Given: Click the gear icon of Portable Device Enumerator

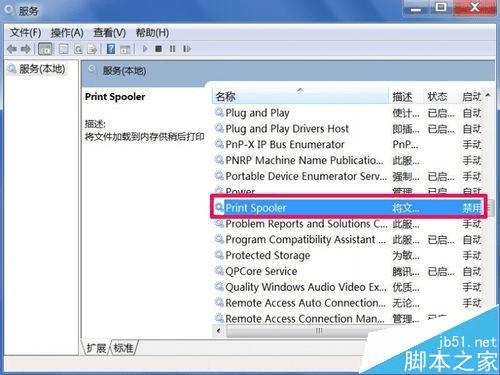Looking at the screenshot, I should click(219, 175).
